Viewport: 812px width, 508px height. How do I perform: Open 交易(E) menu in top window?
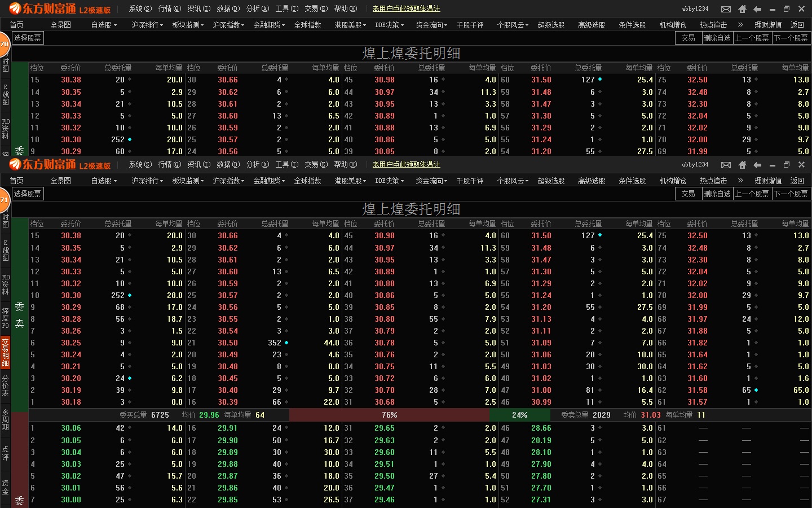click(316, 8)
